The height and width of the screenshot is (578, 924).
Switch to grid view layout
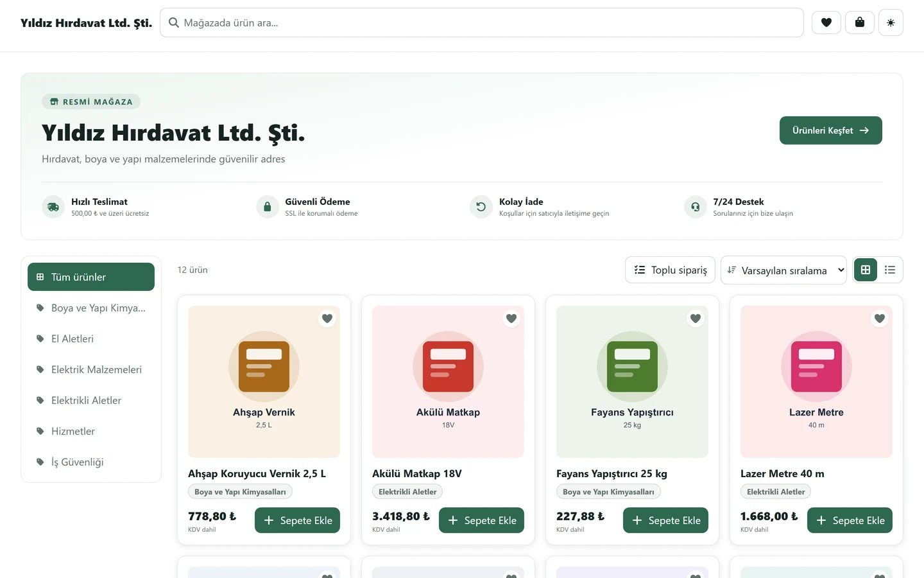pos(866,270)
